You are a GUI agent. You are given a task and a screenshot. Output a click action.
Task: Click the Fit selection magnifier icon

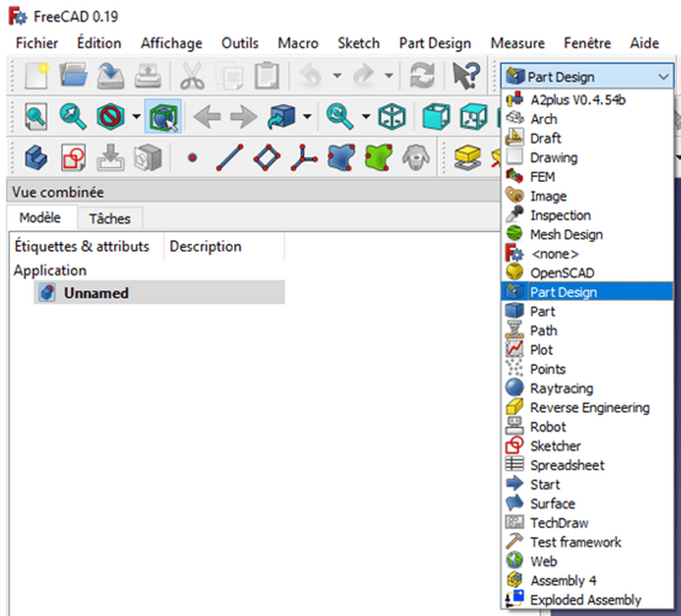click(x=72, y=116)
